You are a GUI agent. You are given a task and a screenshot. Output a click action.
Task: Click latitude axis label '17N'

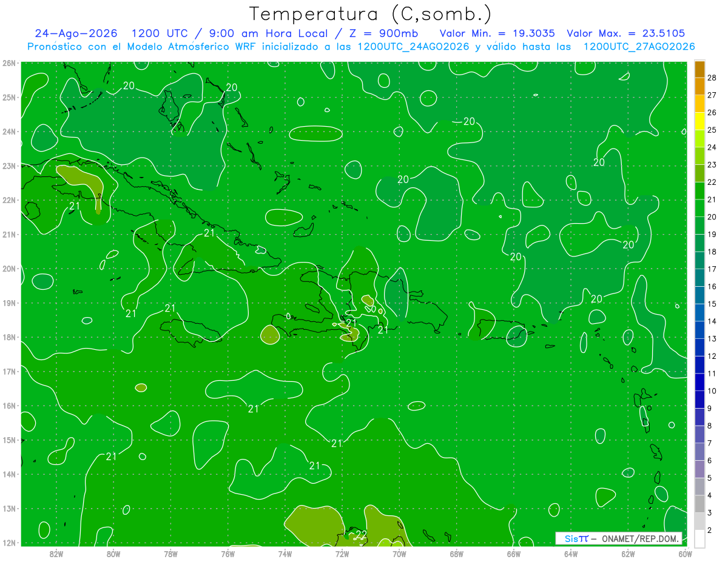point(8,371)
